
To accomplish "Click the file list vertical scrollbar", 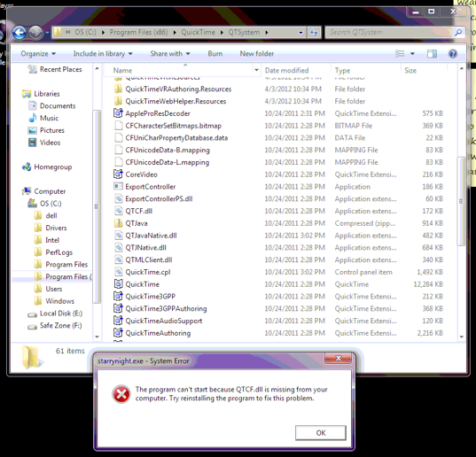I will 461,201.
